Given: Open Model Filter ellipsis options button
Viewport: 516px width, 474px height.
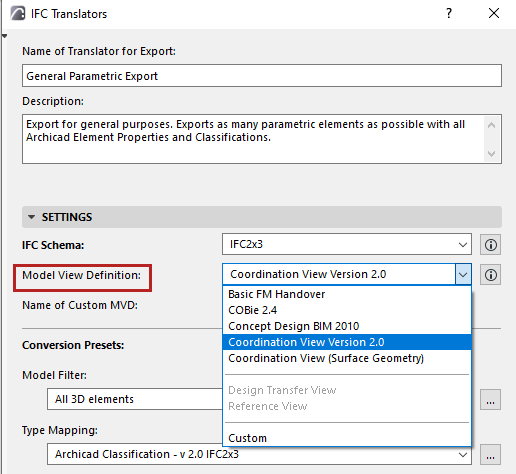Looking at the screenshot, I should pos(490,399).
